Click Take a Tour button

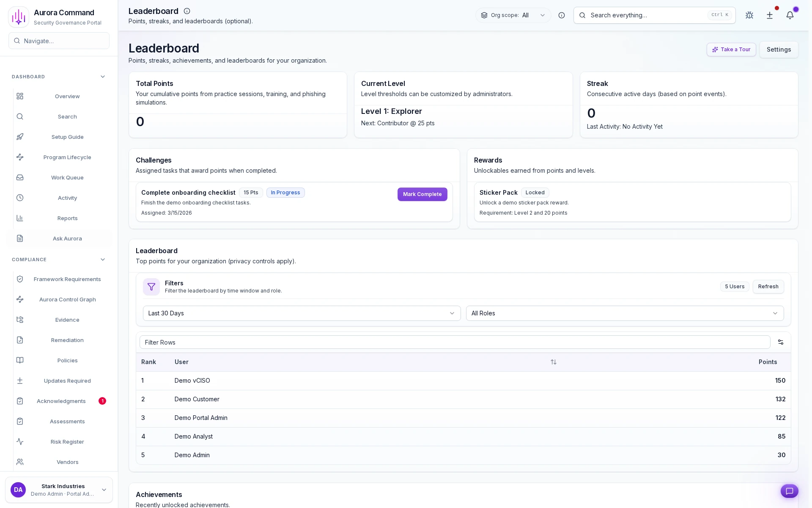(731, 50)
